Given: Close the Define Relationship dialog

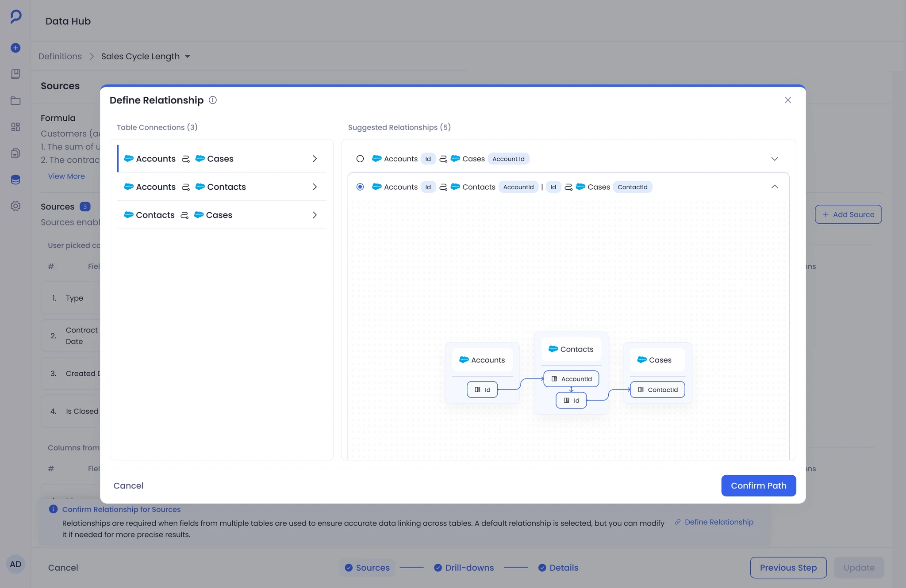Looking at the screenshot, I should pyautogui.click(x=788, y=100).
